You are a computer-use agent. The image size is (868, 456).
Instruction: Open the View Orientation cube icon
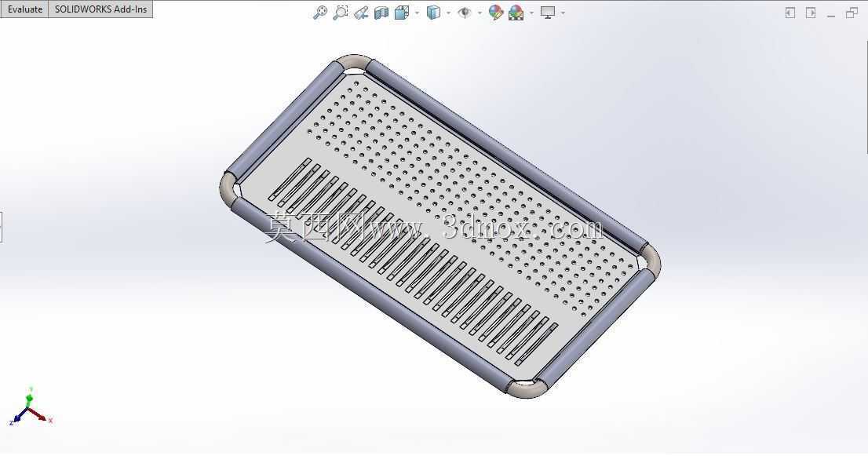tap(402, 13)
